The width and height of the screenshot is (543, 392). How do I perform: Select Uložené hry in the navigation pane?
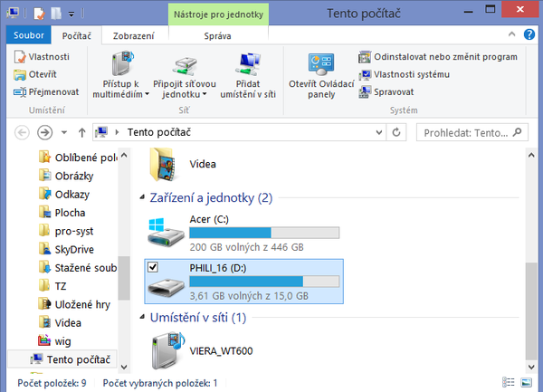(x=74, y=304)
